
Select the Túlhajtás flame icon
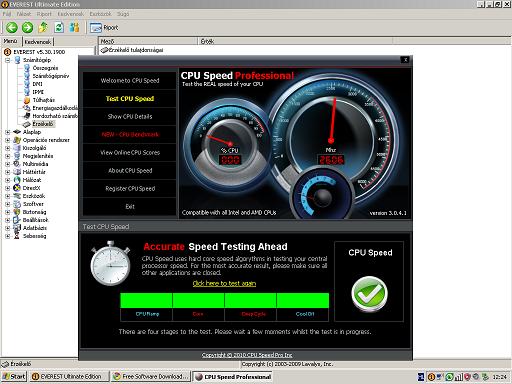click(27, 100)
